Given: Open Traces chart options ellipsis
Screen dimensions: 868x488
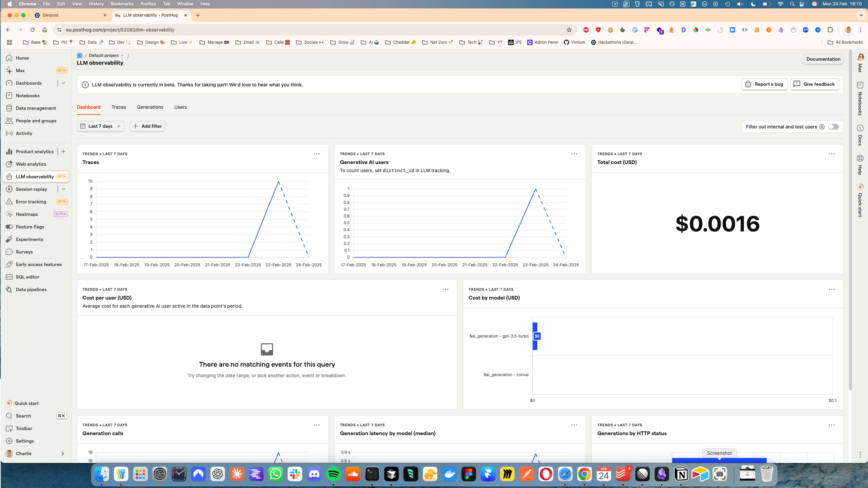Looking at the screenshot, I should 316,154.
